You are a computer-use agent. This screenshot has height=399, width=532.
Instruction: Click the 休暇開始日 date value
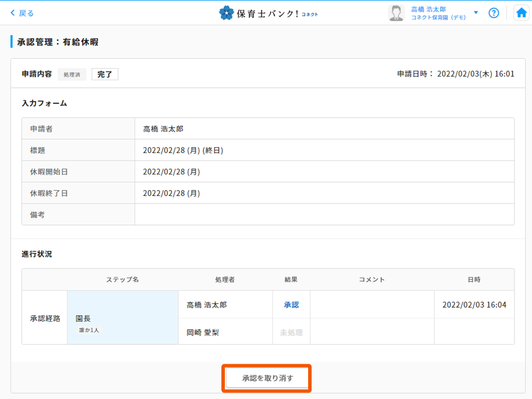[171, 172]
